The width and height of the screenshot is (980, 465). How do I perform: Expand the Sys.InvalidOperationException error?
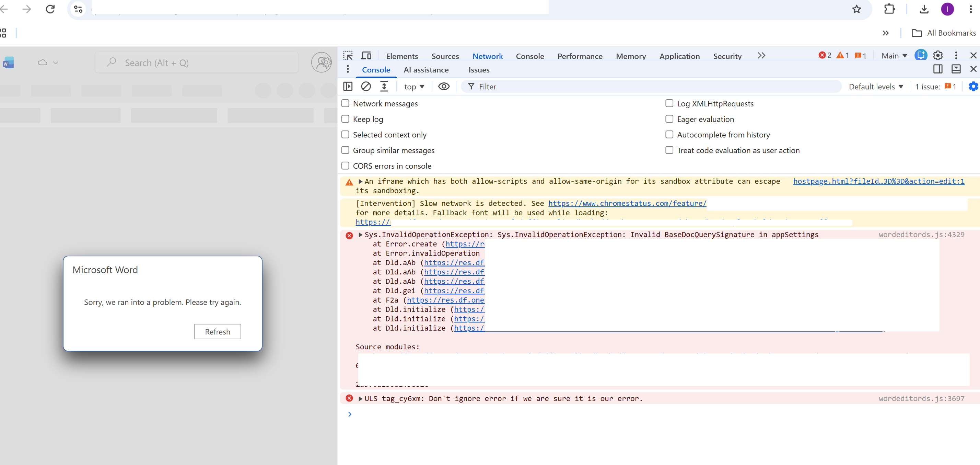coord(360,235)
